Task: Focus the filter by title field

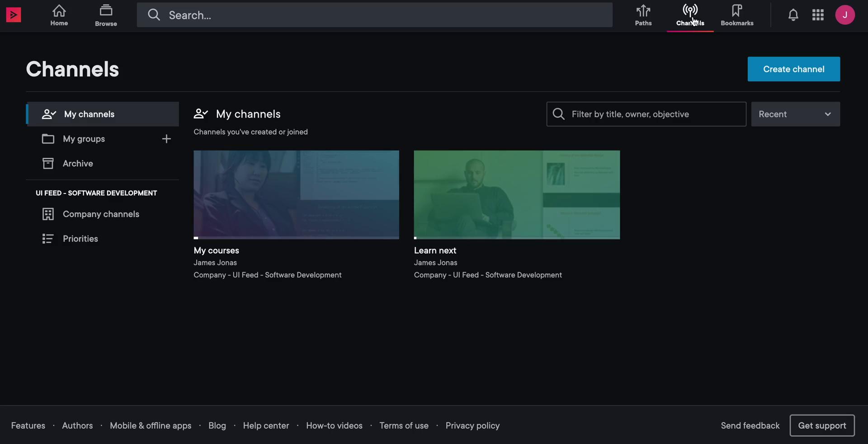Action: [x=646, y=114]
